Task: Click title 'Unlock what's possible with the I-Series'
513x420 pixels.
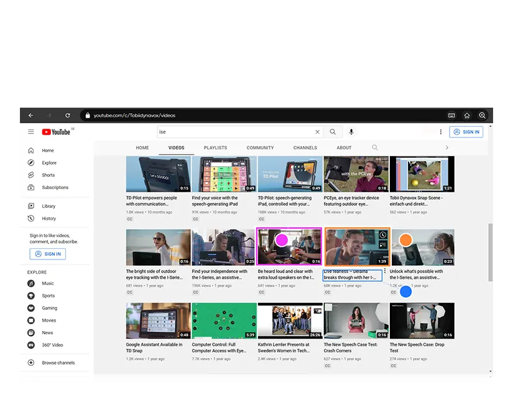Action: [x=416, y=274]
